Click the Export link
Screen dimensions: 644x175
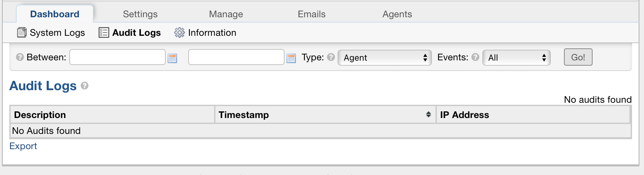pyautogui.click(x=23, y=146)
